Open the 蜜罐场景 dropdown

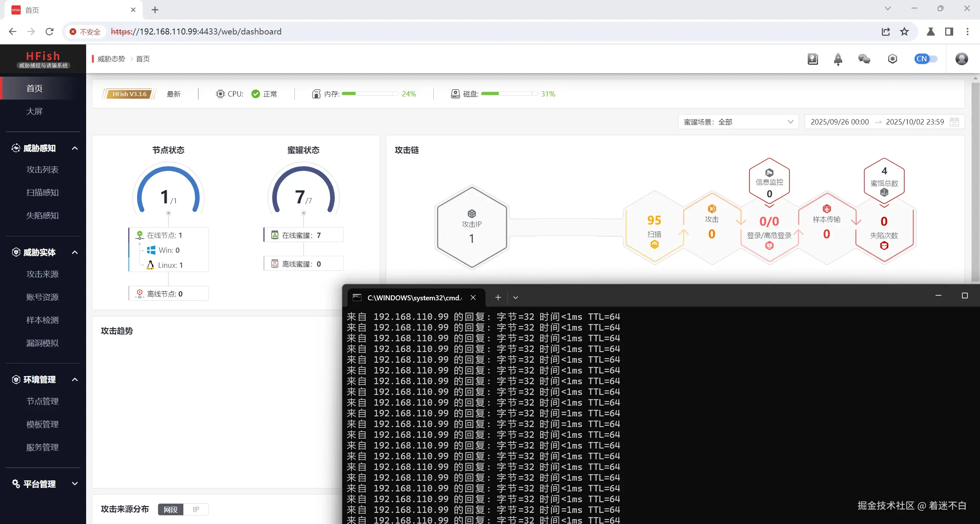[x=738, y=122]
